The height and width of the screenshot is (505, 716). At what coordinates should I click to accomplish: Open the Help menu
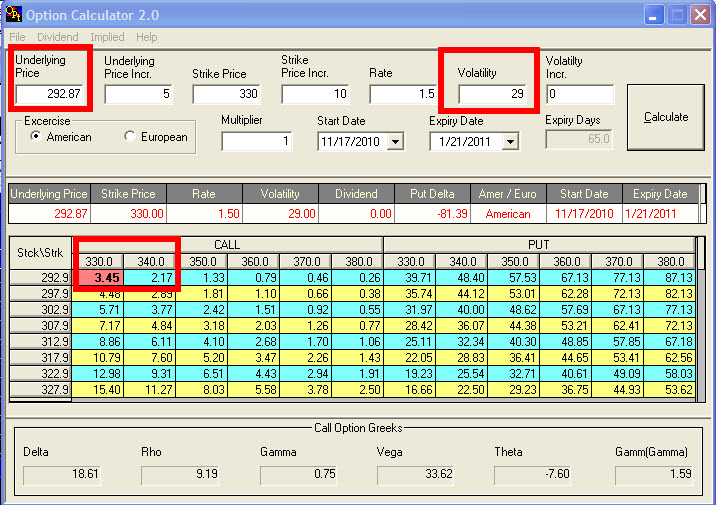tap(147, 37)
